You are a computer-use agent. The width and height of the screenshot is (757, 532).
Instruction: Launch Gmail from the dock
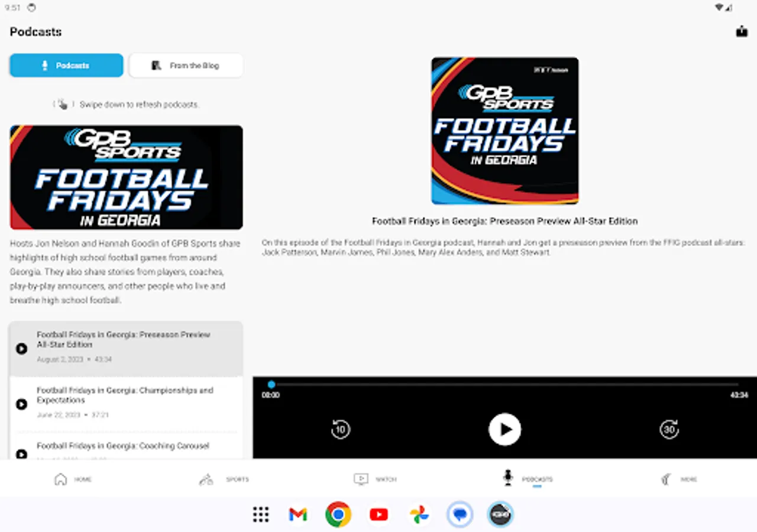[298, 514]
